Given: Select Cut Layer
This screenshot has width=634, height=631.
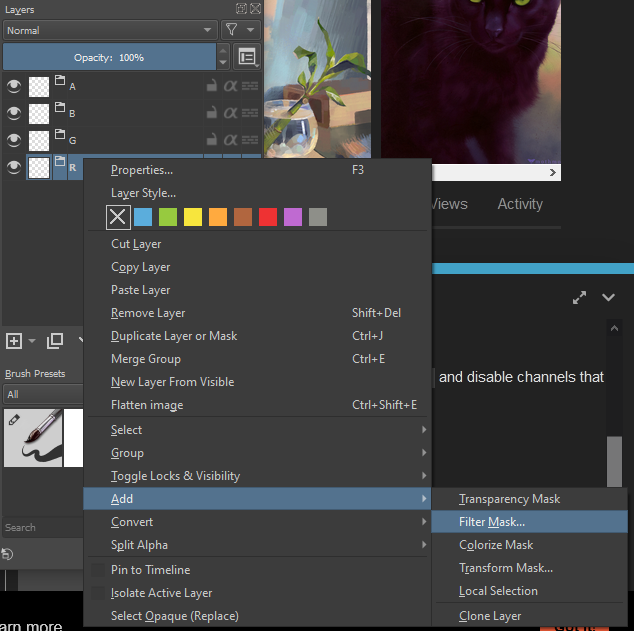Looking at the screenshot, I should [x=258, y=244].
